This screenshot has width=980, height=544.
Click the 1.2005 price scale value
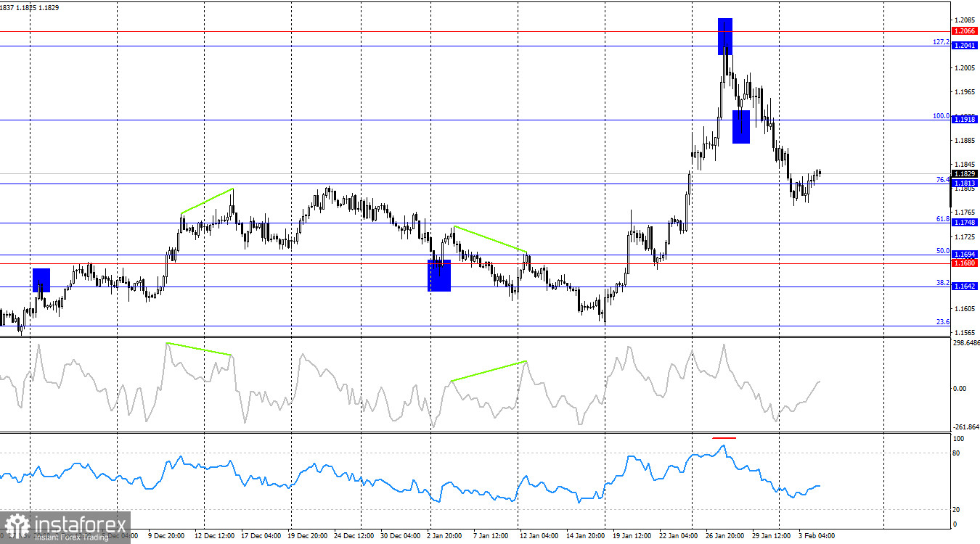point(965,68)
